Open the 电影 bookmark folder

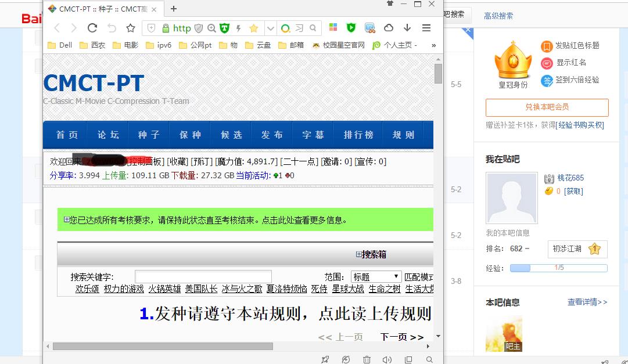(125, 45)
